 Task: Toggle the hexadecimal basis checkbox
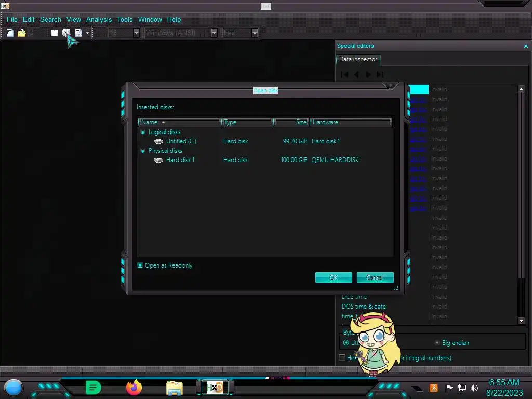click(x=342, y=357)
